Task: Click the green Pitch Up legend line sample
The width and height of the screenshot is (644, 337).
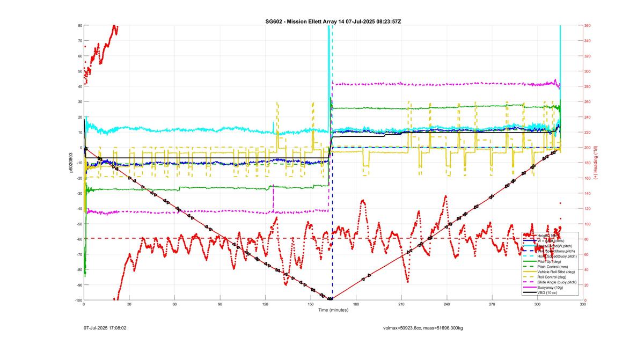Action: pyautogui.click(x=530, y=261)
